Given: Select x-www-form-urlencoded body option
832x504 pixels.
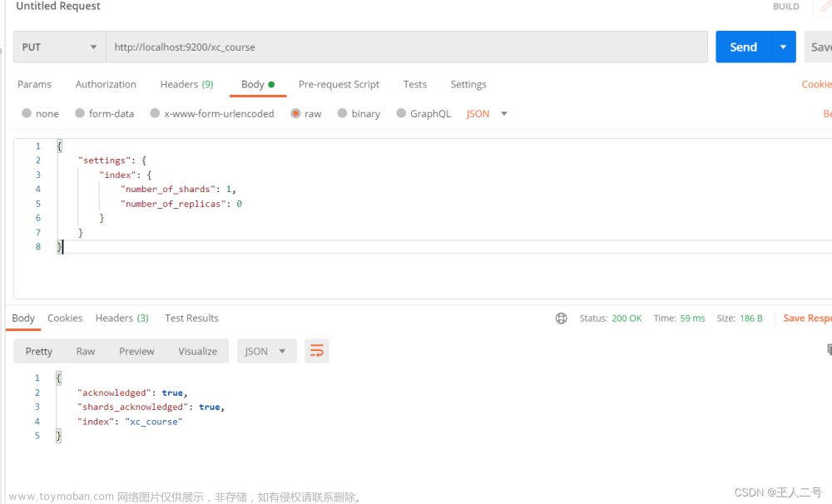Looking at the screenshot, I should pyautogui.click(x=155, y=113).
